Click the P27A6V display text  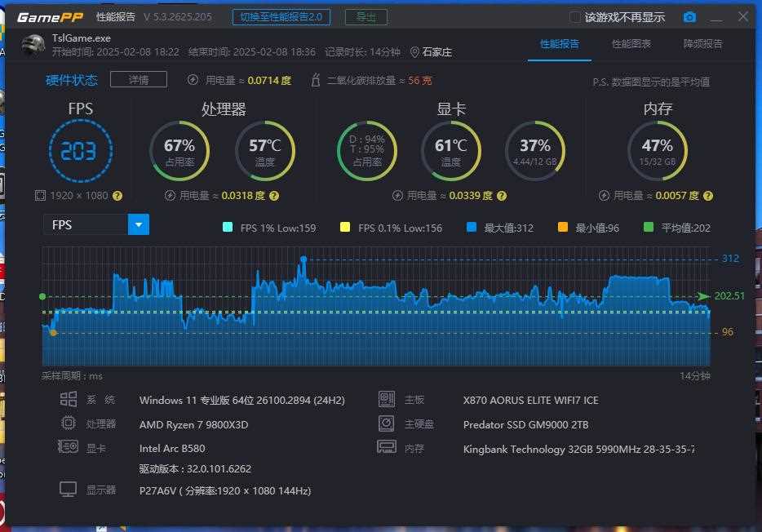(x=224, y=490)
